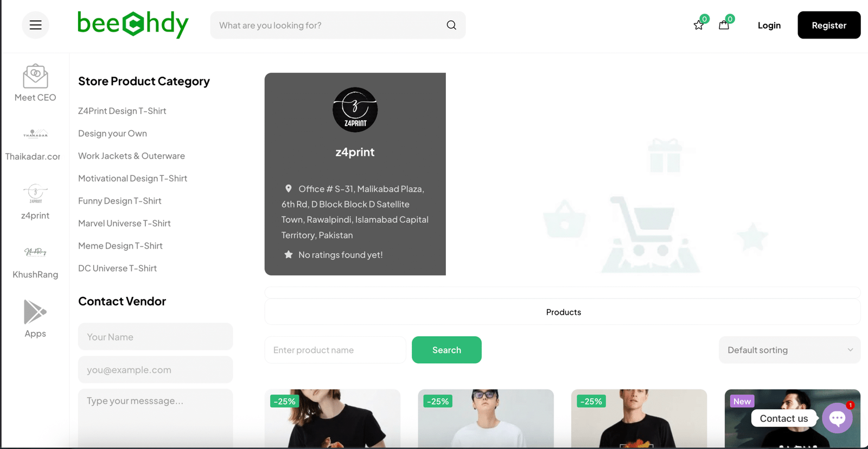Screen dimensions: 868x449
Task: Focus the Enter product name field
Action: coord(335,350)
